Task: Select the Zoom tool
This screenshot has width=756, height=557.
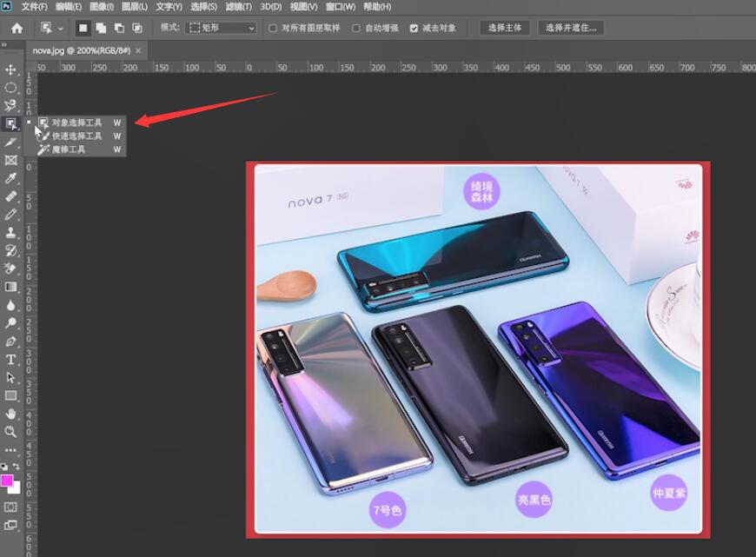Action: pyautogui.click(x=10, y=432)
